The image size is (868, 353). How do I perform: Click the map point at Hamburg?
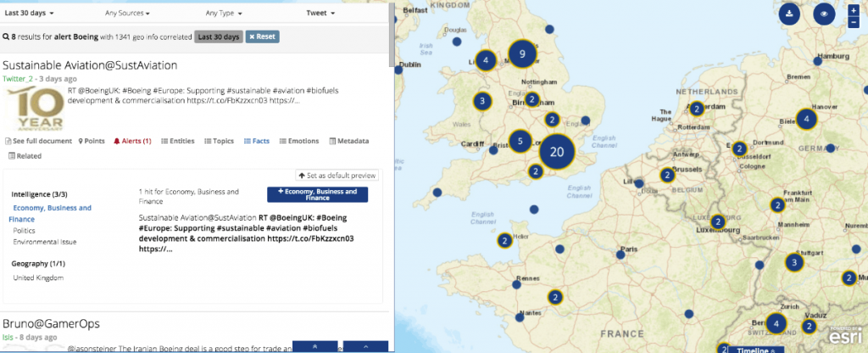pyautogui.click(x=818, y=61)
